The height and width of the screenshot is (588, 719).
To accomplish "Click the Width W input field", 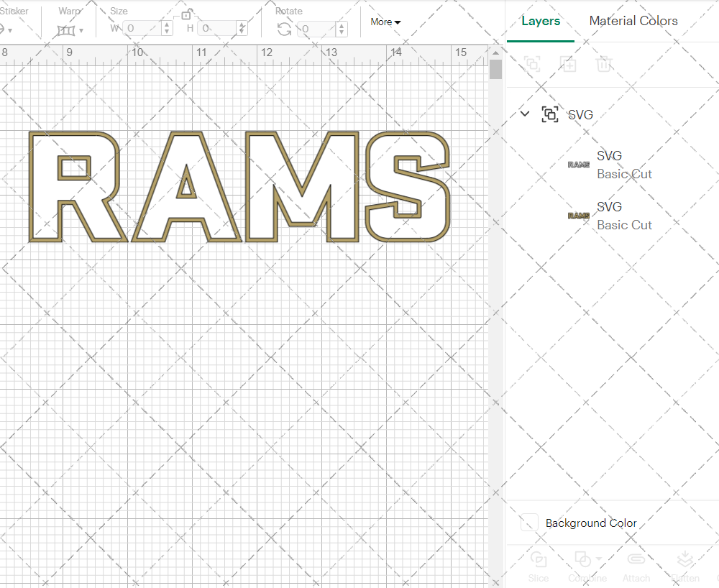I will tap(142, 29).
